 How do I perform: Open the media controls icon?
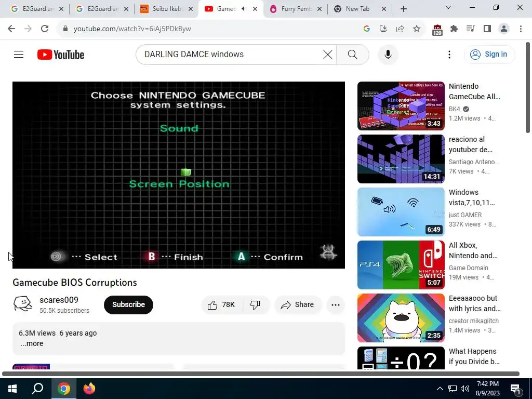point(470,29)
